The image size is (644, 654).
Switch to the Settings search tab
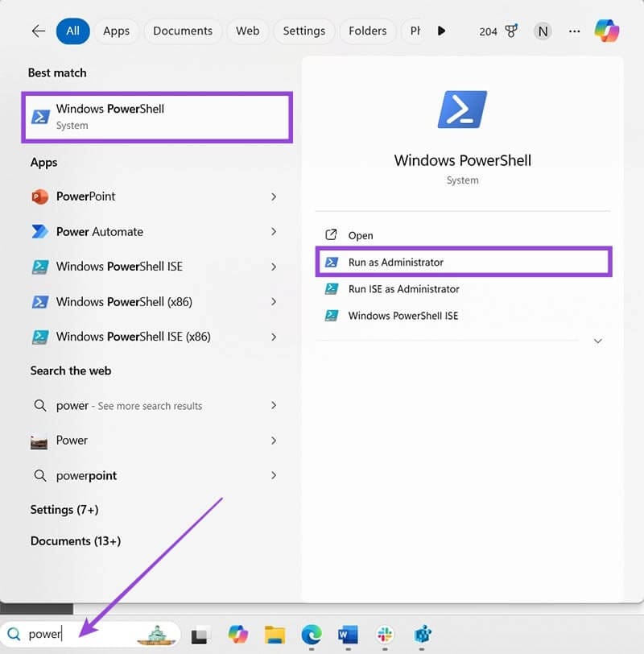pos(303,31)
